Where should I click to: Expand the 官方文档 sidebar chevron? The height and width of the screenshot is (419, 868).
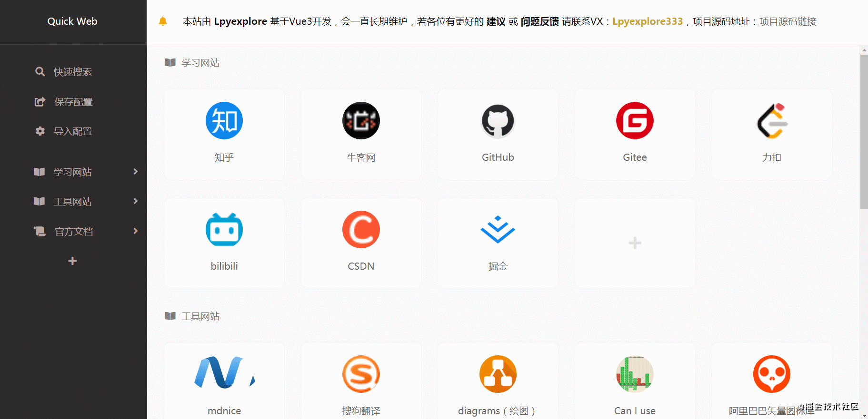pyautogui.click(x=136, y=231)
